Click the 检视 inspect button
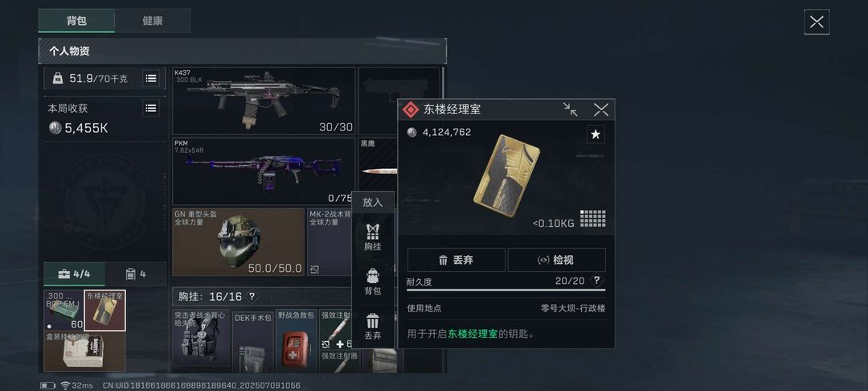 pyautogui.click(x=556, y=260)
